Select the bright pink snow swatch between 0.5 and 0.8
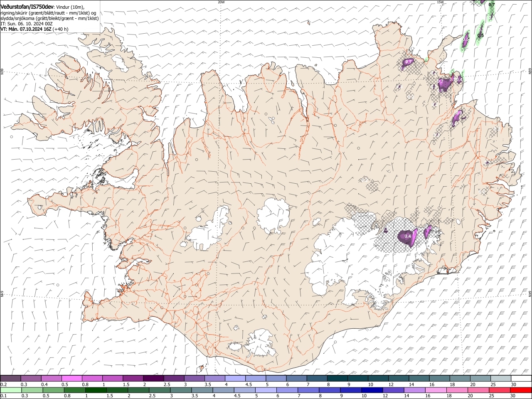Viewport: 532px width, 399px height. [x=71, y=378]
